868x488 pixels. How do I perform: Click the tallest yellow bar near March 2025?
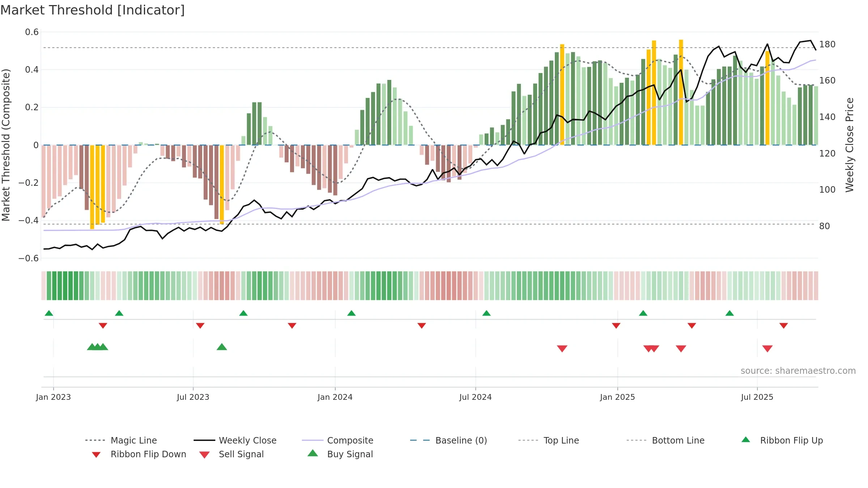pos(681,92)
